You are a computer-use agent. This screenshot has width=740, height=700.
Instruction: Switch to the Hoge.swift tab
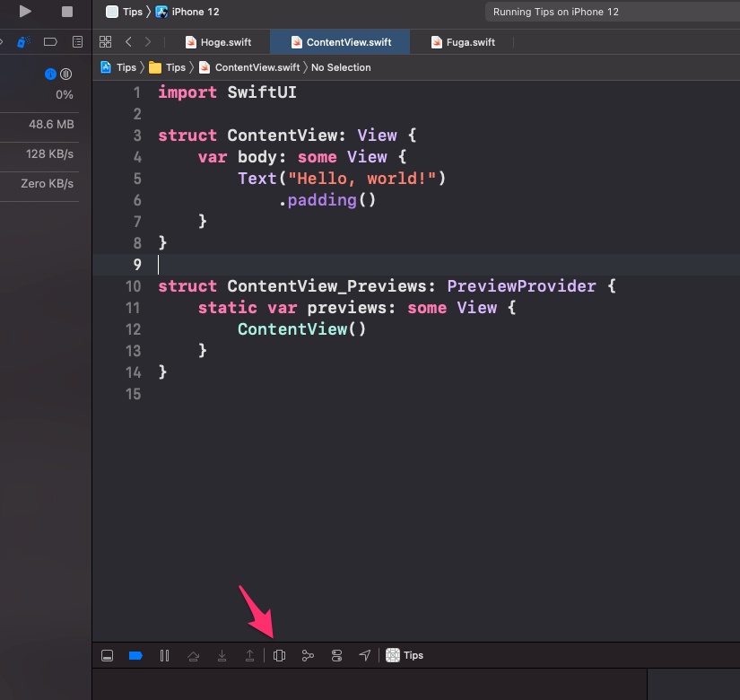point(219,42)
